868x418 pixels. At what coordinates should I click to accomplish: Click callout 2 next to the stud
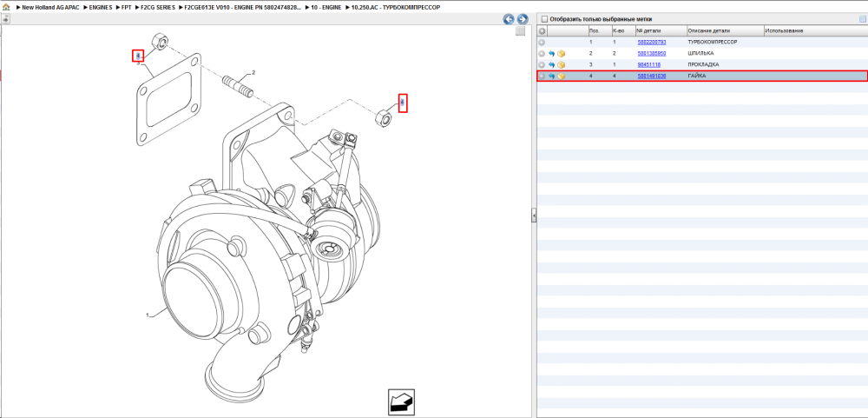[253, 73]
